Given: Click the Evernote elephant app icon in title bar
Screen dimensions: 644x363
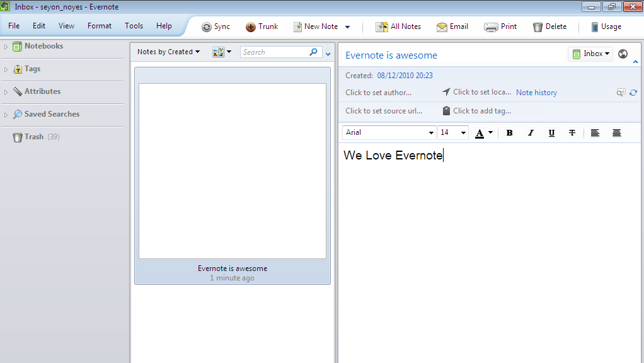Looking at the screenshot, I should click(x=5, y=6).
